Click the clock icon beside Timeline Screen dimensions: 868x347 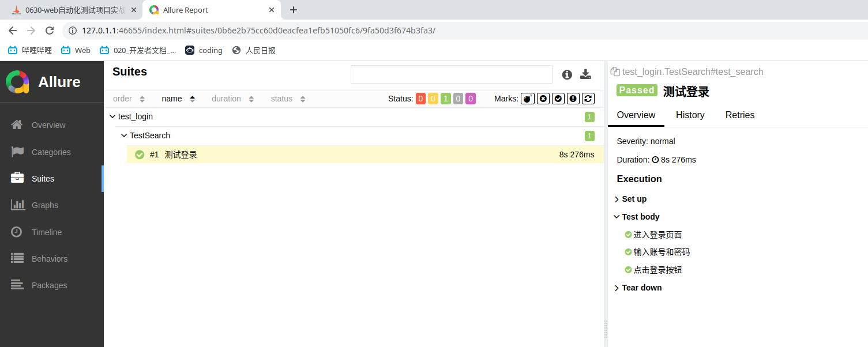17,232
